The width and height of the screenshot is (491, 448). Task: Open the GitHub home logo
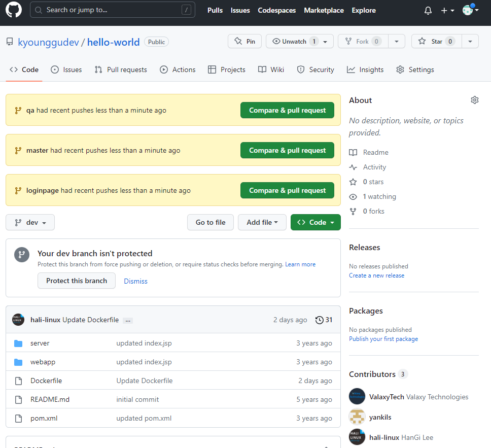(x=14, y=10)
